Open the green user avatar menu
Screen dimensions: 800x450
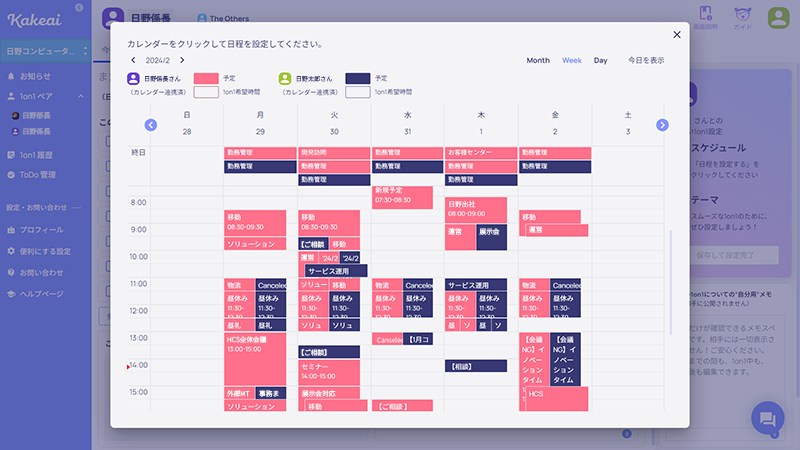coord(779,18)
